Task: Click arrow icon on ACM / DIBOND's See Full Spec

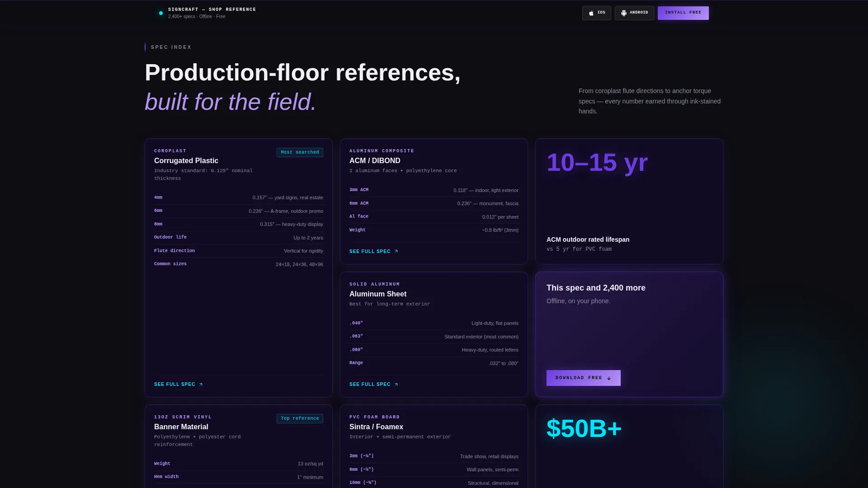Action: point(396,252)
